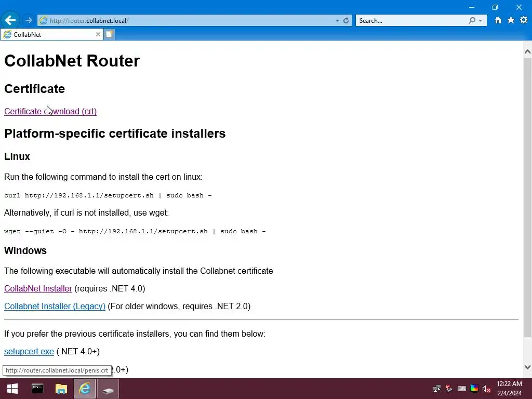
Task: Click the scrollbar down arrow
Action: click(527, 367)
